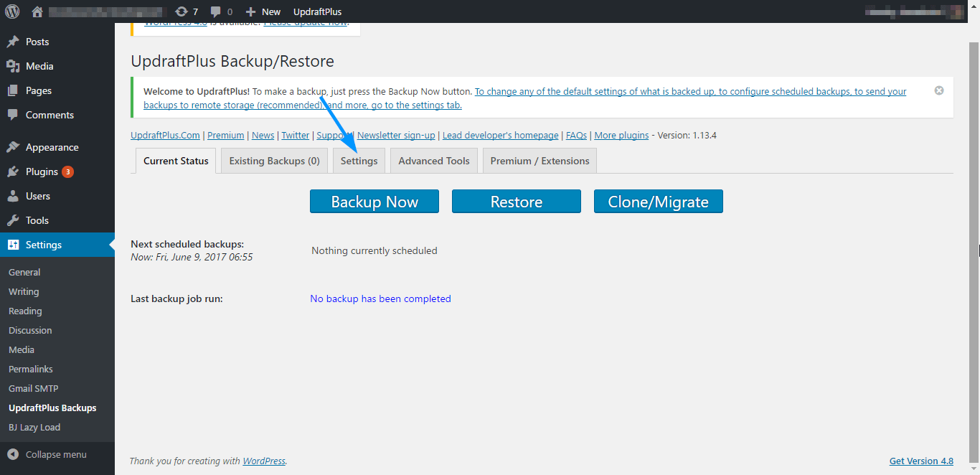
Task: Open the Twitter link
Action: (x=296, y=135)
